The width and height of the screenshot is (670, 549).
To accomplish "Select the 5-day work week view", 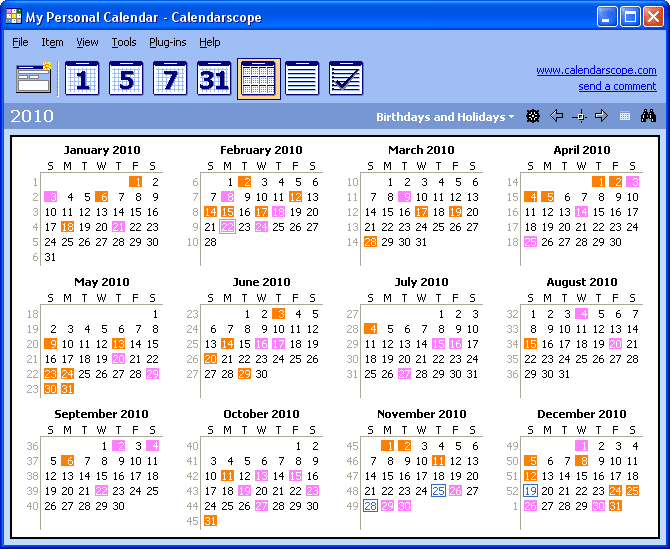I will [126, 78].
